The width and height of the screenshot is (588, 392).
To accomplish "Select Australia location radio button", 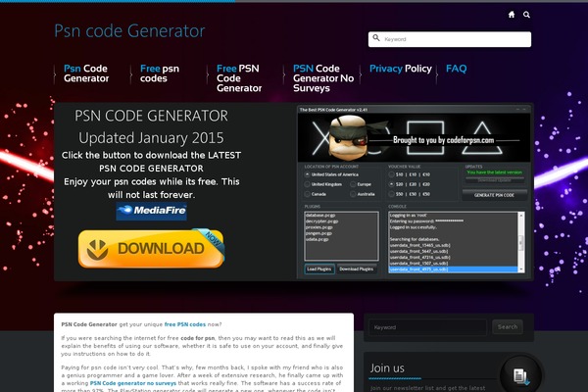I will (x=353, y=194).
